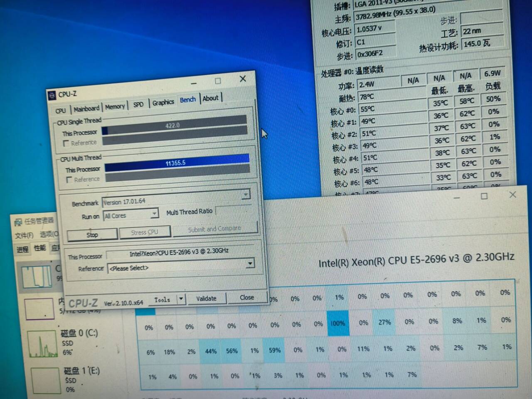The height and width of the screenshot is (399, 532).
Task: Maximize the CPU-Z window
Action: click(217, 81)
